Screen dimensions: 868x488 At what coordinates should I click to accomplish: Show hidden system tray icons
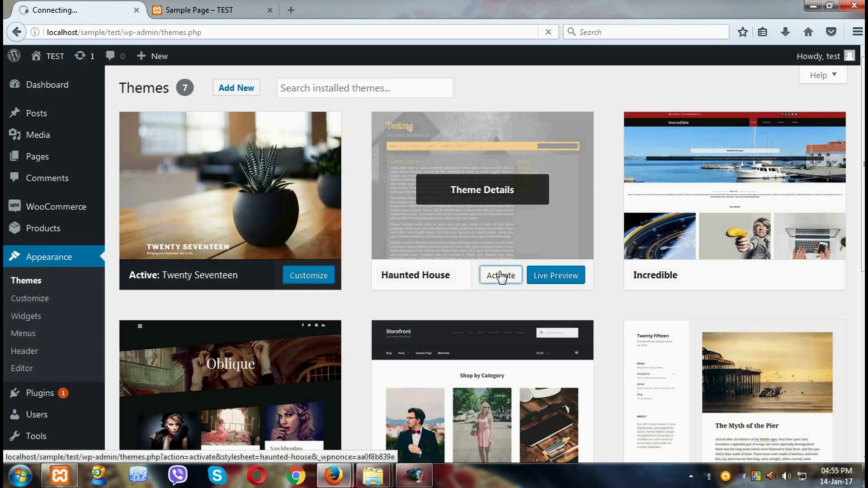pyautogui.click(x=691, y=476)
